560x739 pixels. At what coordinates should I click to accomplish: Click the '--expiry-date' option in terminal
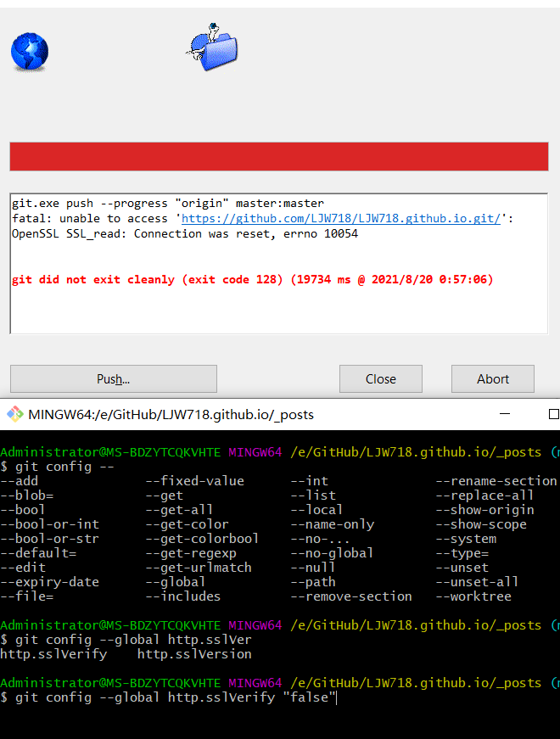[x=49, y=582]
